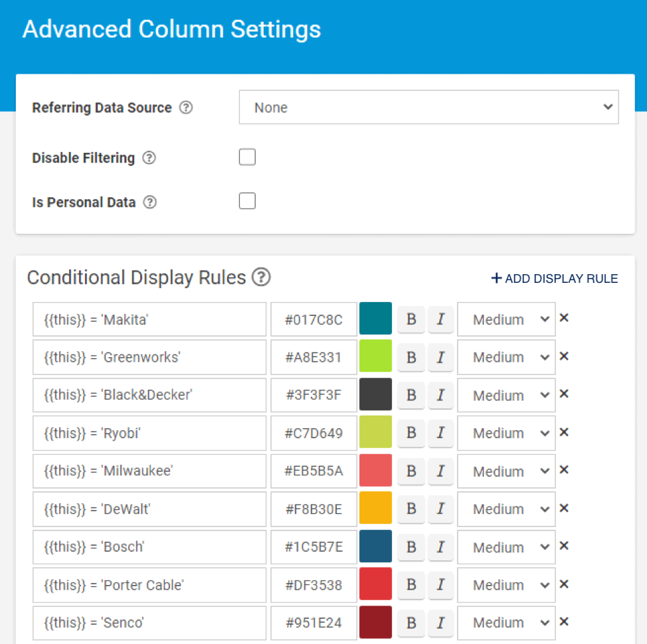The width and height of the screenshot is (647, 644).
Task: Open font weight dropdown for DeWalt rule
Action: 506,509
